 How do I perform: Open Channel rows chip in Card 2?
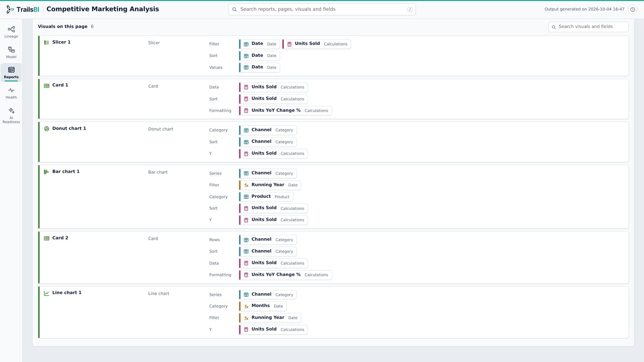(x=268, y=240)
